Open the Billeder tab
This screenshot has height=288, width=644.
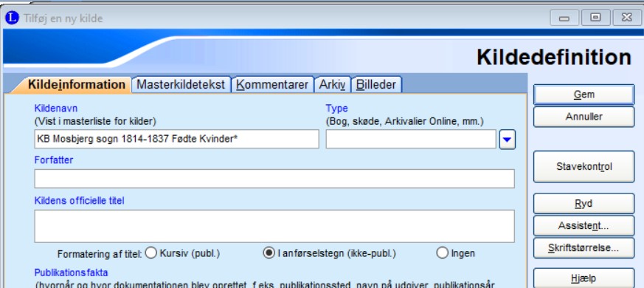coord(376,85)
